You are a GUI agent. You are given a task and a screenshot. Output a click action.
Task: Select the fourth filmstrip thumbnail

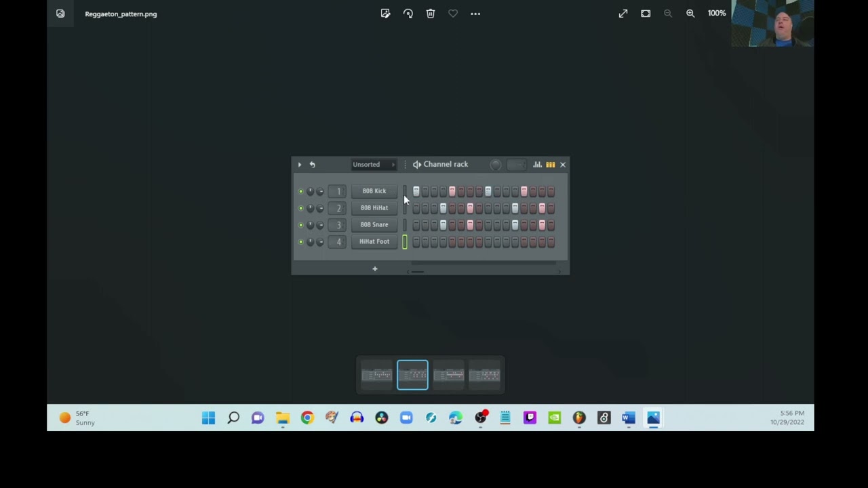click(484, 375)
